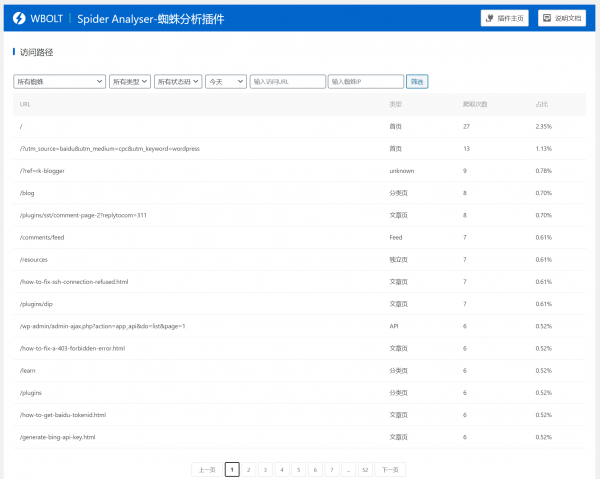The image size is (600, 479).
Task: Select pagination page 4
Action: pos(282,469)
